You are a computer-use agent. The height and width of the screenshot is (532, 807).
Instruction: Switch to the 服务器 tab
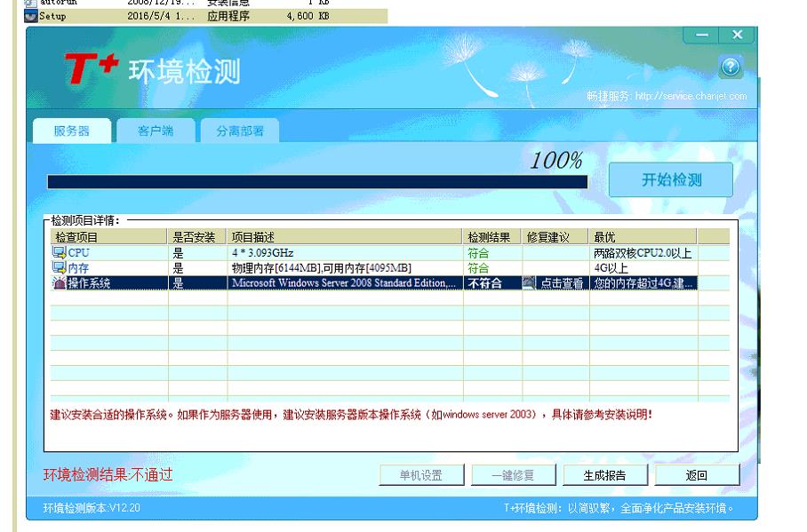click(x=71, y=131)
